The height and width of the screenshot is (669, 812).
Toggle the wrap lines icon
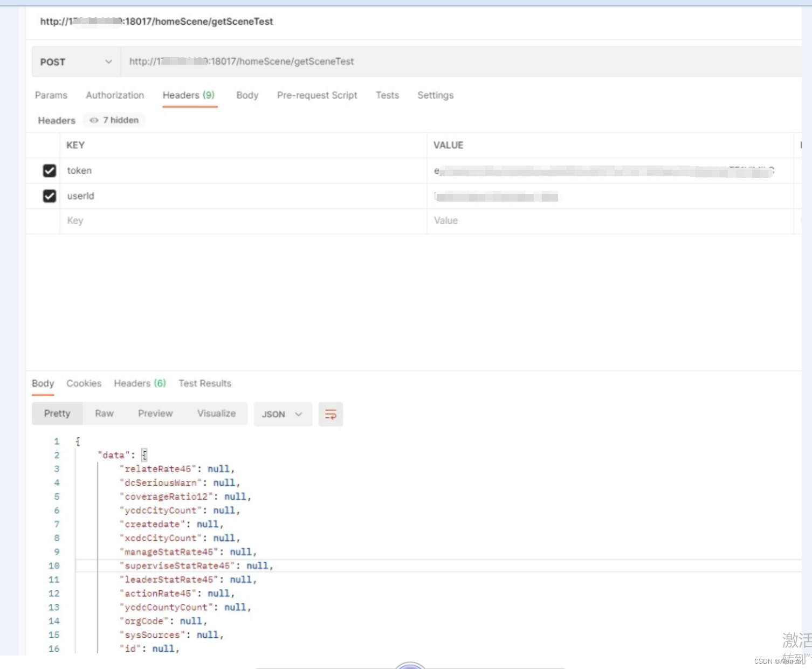click(x=331, y=414)
